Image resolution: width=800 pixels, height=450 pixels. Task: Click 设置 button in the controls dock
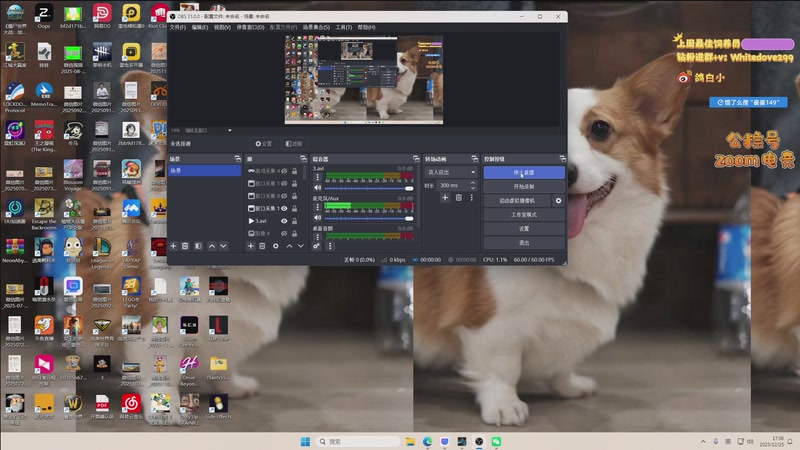point(524,229)
